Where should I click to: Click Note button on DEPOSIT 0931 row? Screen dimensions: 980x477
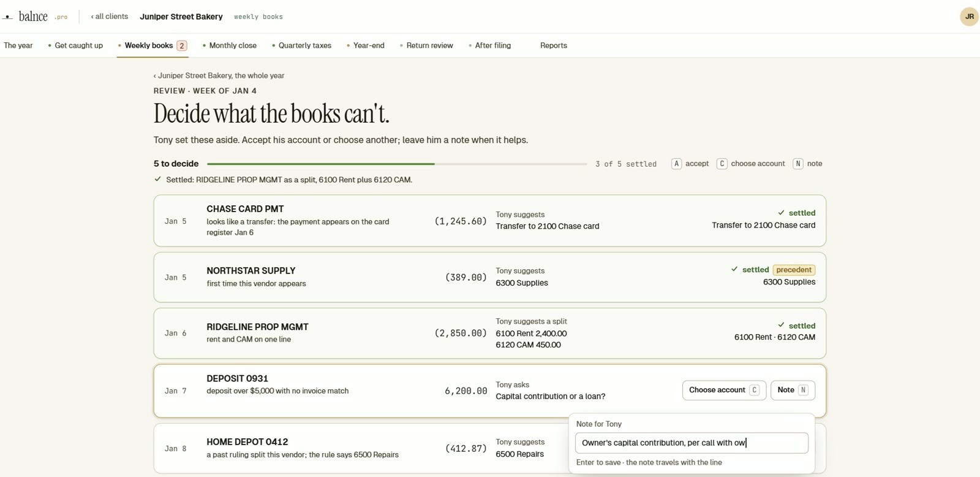793,390
